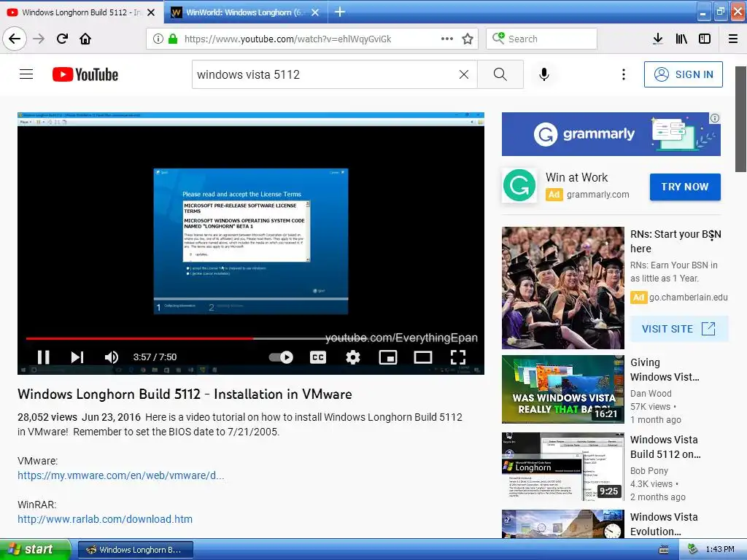Click the Bob Pony channel name

point(649,470)
